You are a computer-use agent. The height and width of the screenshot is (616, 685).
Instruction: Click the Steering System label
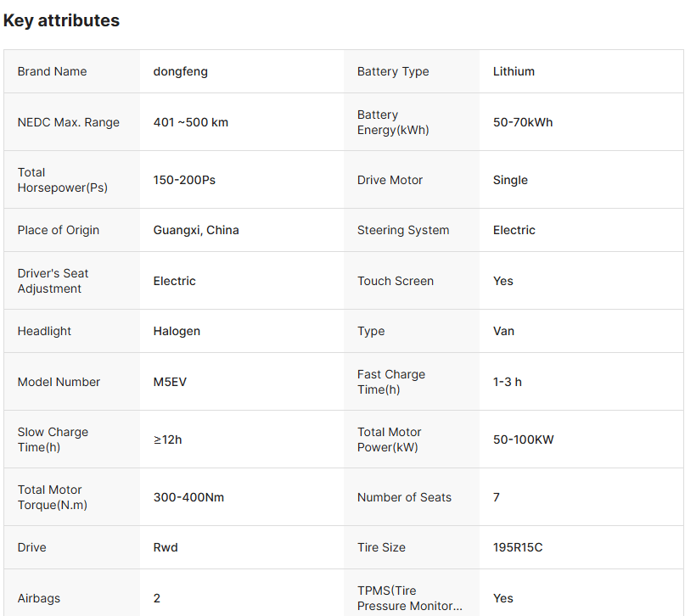coord(403,230)
